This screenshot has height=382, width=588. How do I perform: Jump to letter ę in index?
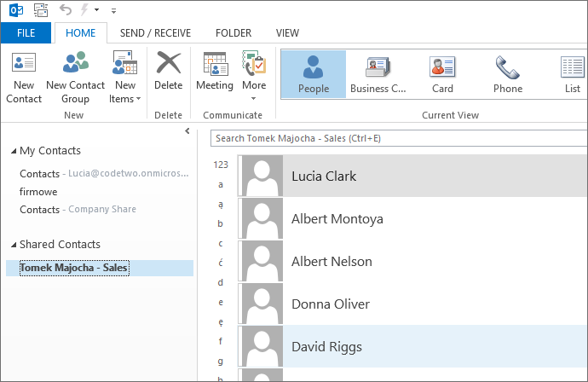click(x=221, y=322)
